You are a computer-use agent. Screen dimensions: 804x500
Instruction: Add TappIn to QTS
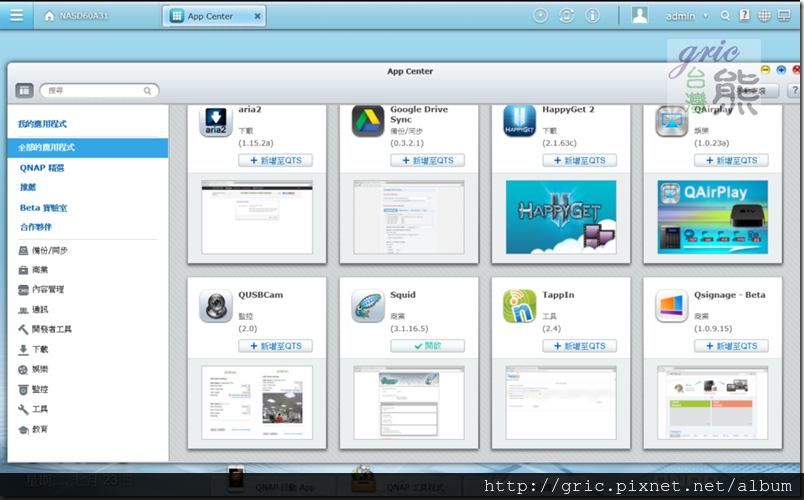coord(579,346)
